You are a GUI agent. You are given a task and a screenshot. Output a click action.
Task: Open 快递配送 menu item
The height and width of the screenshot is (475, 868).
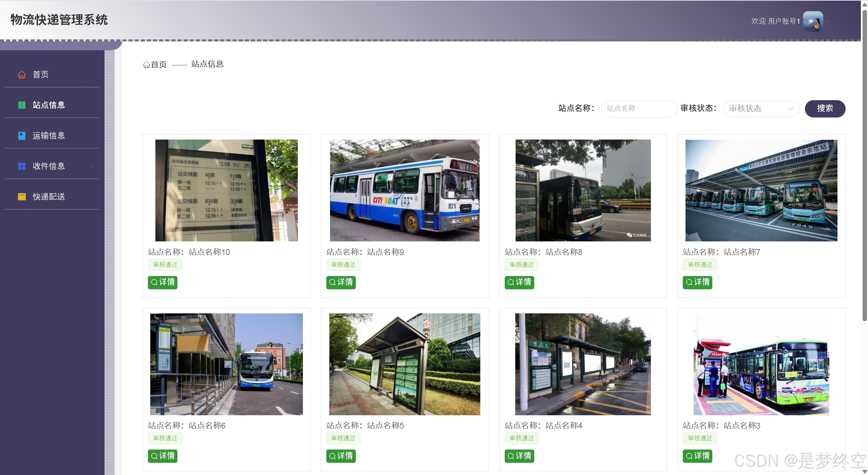(49, 197)
